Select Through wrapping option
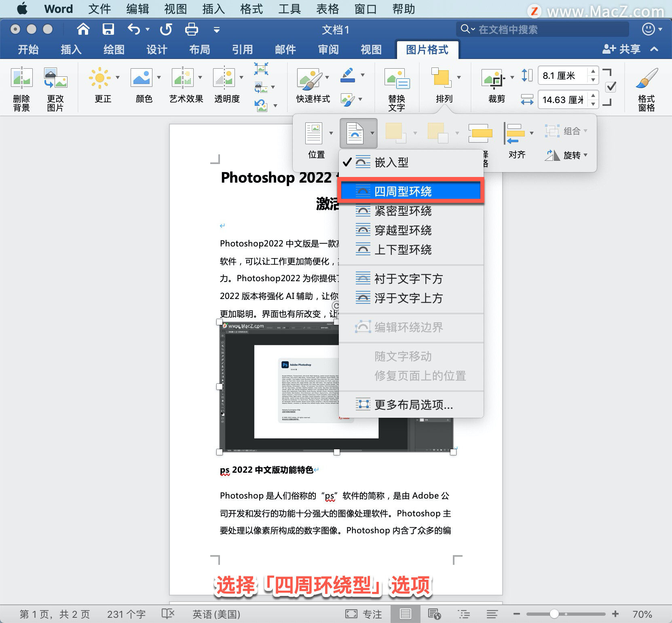Screen dimensions: 672x623 411,230
